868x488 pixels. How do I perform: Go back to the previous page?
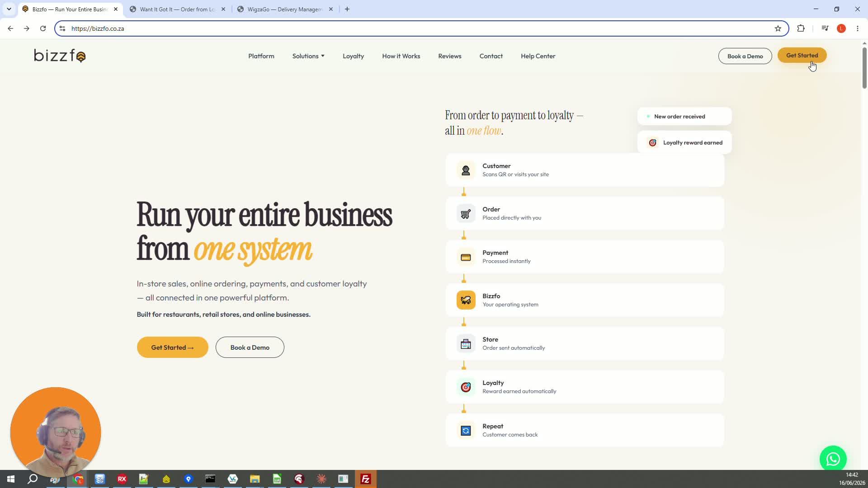pos(10,28)
